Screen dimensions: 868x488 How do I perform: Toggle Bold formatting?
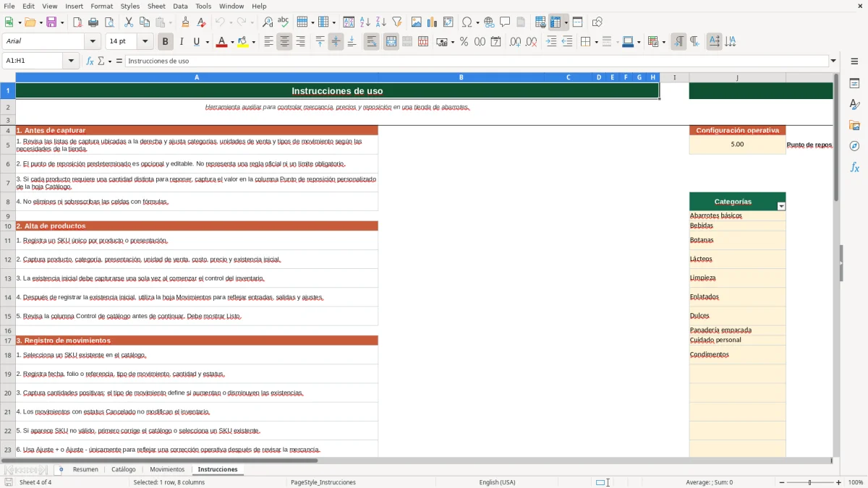(x=166, y=42)
